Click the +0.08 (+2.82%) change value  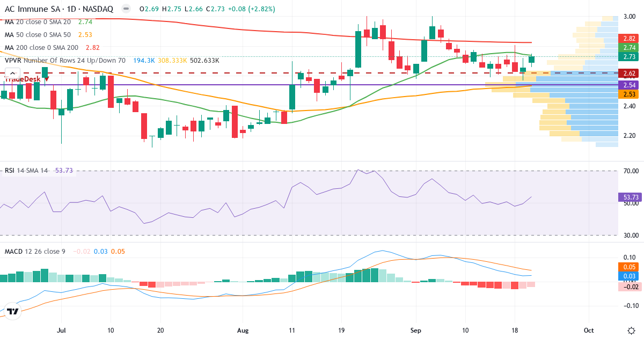pos(252,9)
